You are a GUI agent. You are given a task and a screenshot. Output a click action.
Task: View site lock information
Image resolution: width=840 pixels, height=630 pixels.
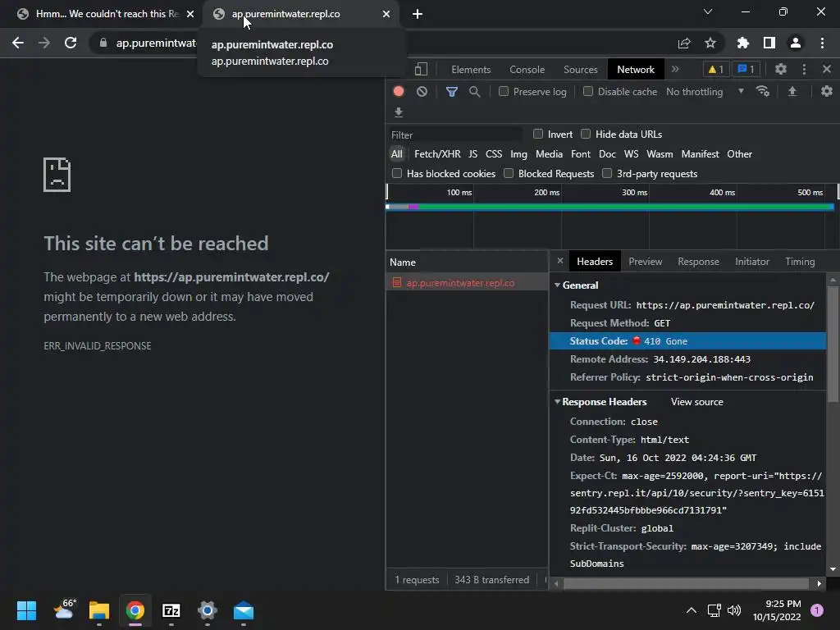103,43
